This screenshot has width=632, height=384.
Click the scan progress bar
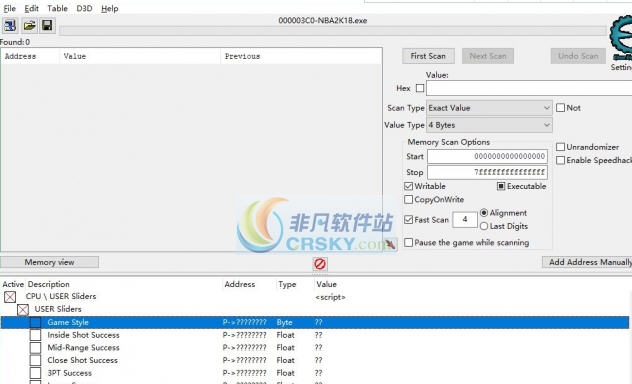coord(333,31)
